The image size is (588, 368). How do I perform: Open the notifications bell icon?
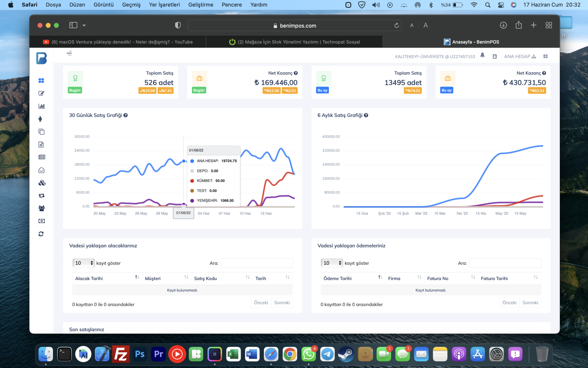click(x=482, y=55)
